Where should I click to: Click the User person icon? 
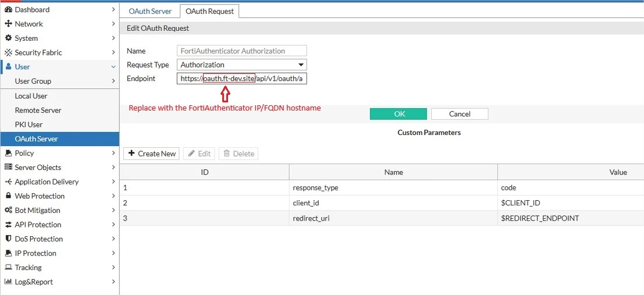point(8,66)
